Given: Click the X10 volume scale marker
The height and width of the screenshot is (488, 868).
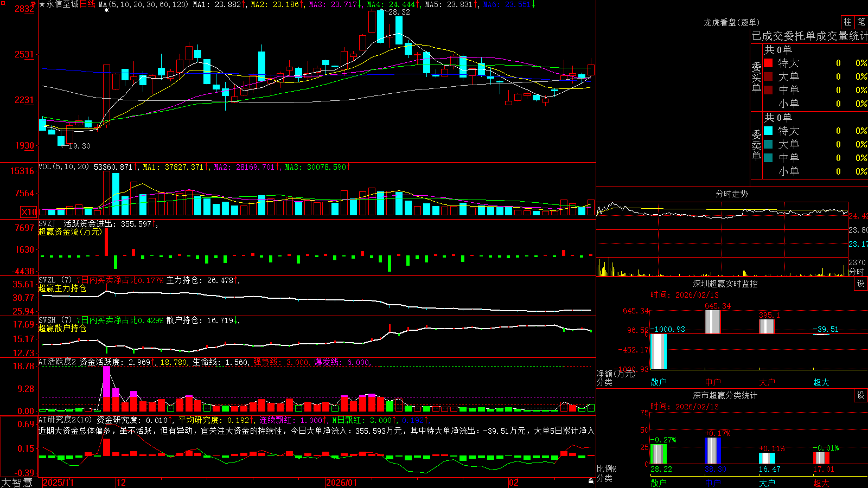Looking at the screenshot, I should [x=29, y=212].
